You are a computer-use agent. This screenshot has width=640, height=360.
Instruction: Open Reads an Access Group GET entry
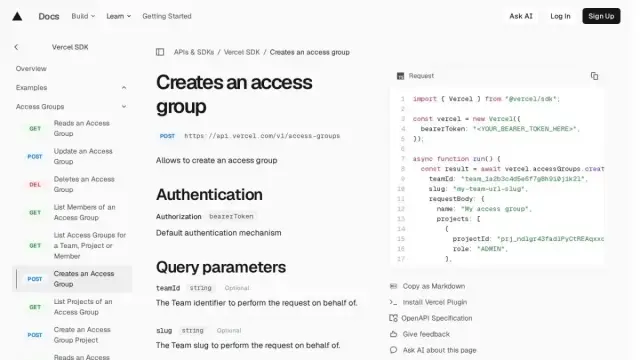click(x=72, y=129)
